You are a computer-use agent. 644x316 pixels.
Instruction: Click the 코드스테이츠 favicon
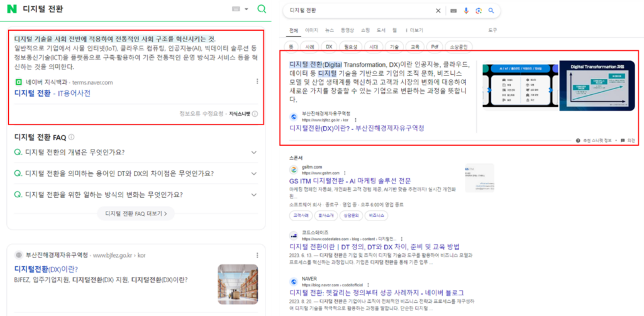coord(294,235)
